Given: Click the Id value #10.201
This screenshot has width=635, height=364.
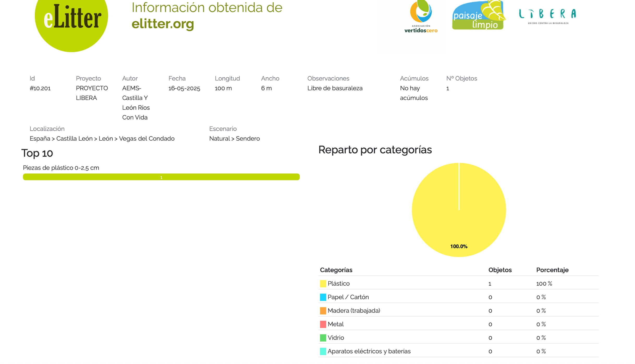Looking at the screenshot, I should (40, 88).
